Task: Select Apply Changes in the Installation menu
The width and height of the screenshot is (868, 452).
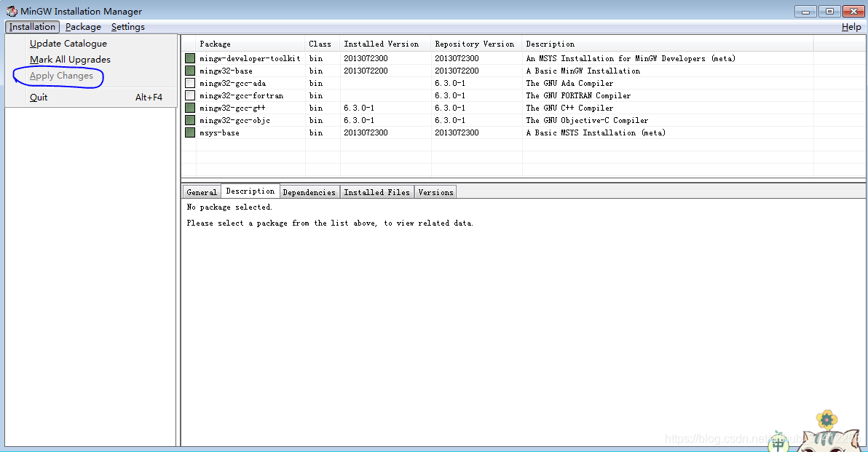Action: click(61, 75)
